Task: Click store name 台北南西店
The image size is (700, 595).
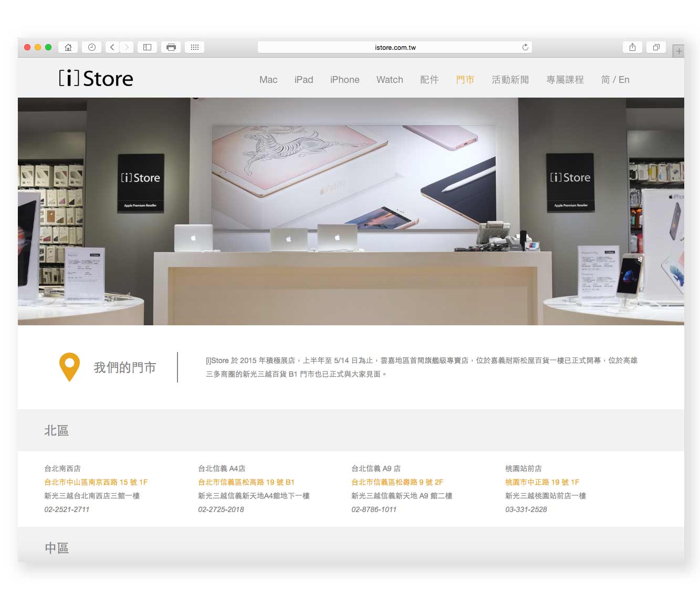Action: click(x=62, y=468)
